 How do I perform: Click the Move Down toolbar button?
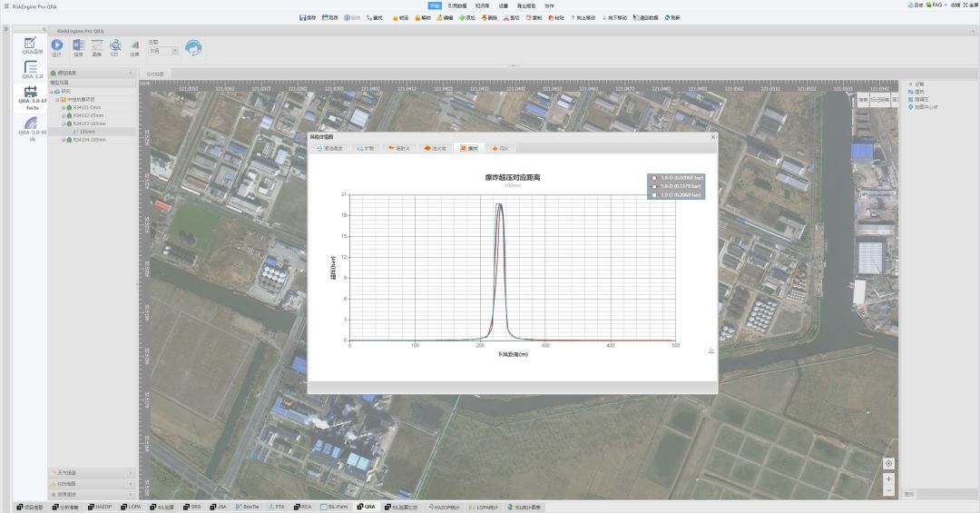(x=614, y=17)
